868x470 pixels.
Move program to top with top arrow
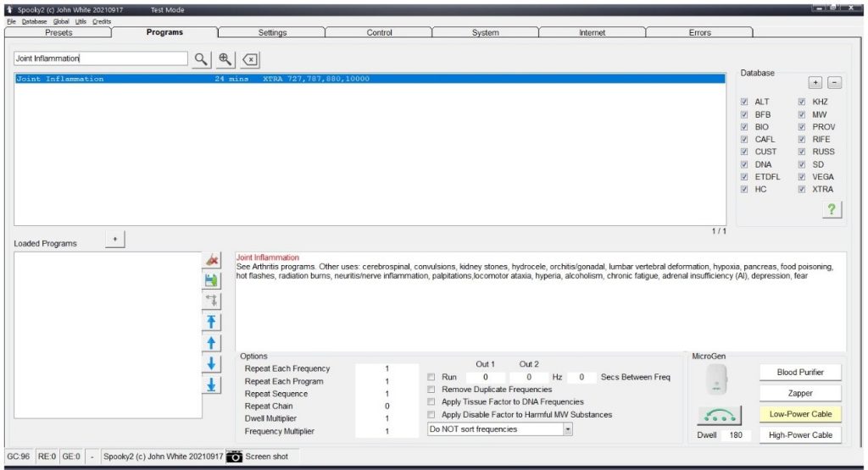click(x=213, y=322)
